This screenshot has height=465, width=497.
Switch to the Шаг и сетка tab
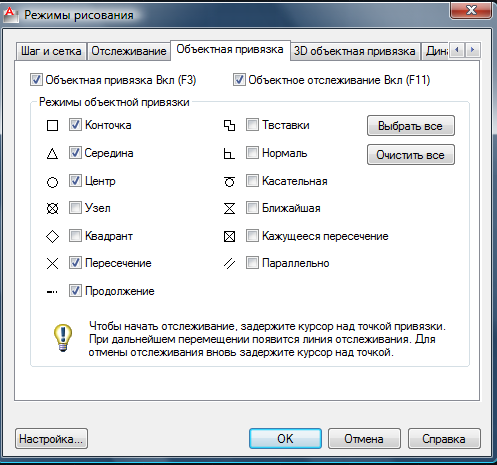(51, 51)
